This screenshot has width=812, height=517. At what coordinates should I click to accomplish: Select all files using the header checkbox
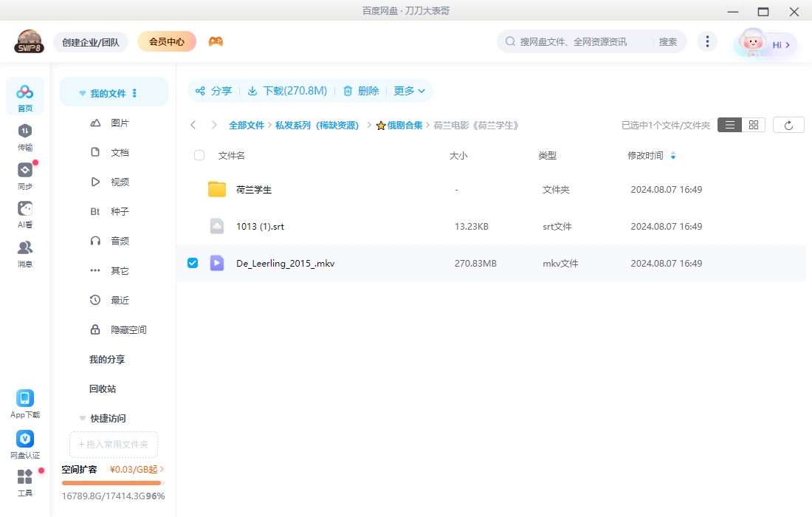tap(198, 155)
